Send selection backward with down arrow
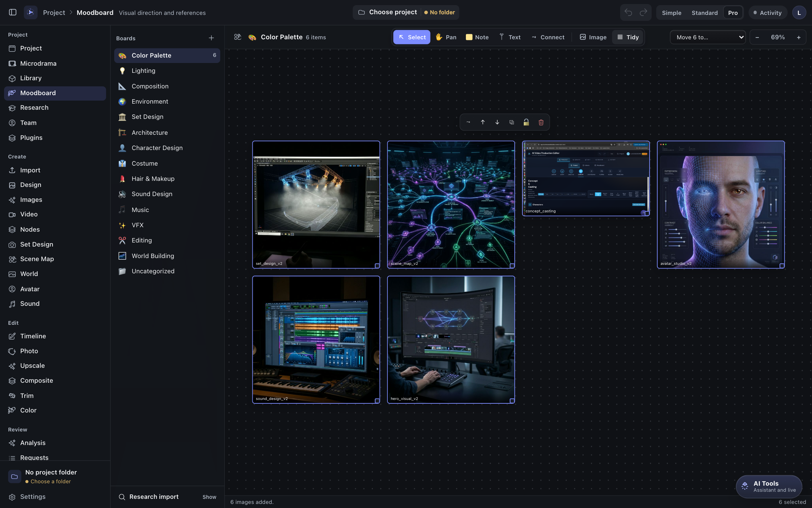 point(497,122)
